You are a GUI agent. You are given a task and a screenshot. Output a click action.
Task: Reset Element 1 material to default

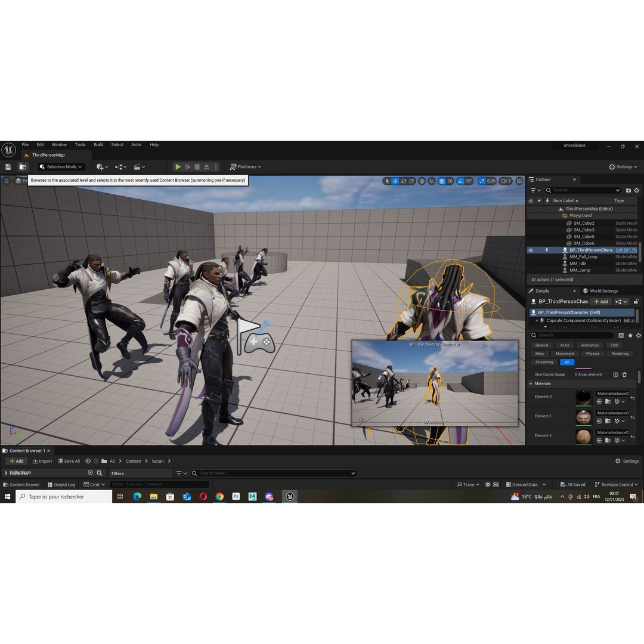[633, 417]
